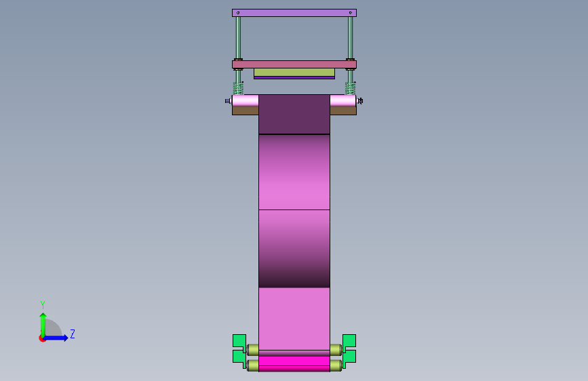Select the left bolt beside the roller
The height and width of the screenshot is (381, 588).
(x=228, y=101)
